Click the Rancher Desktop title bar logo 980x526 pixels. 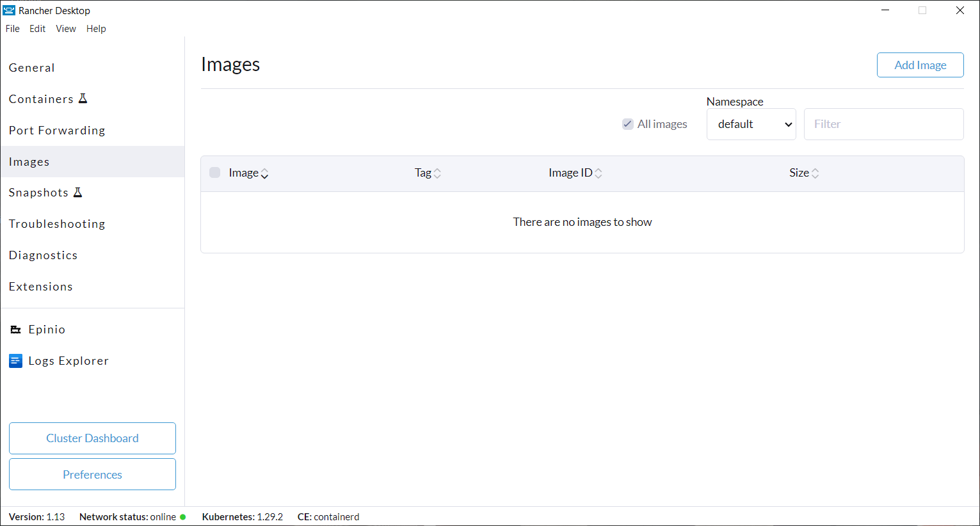[9, 10]
